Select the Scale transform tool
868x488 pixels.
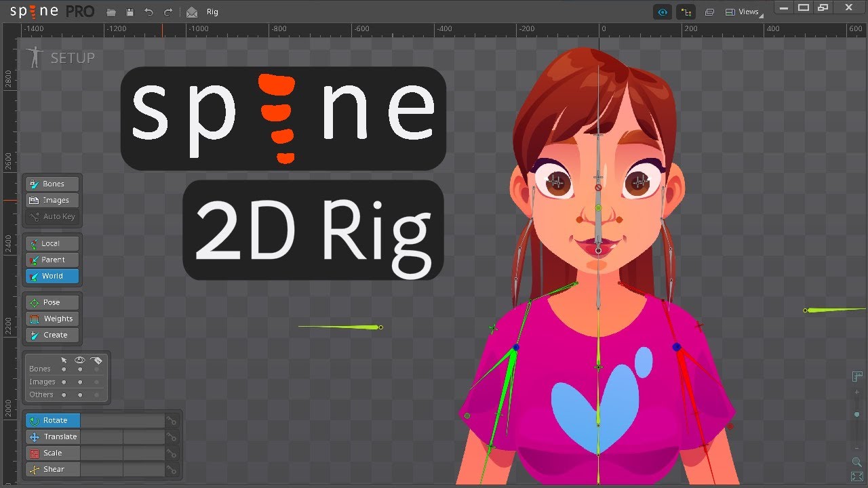[53, 453]
